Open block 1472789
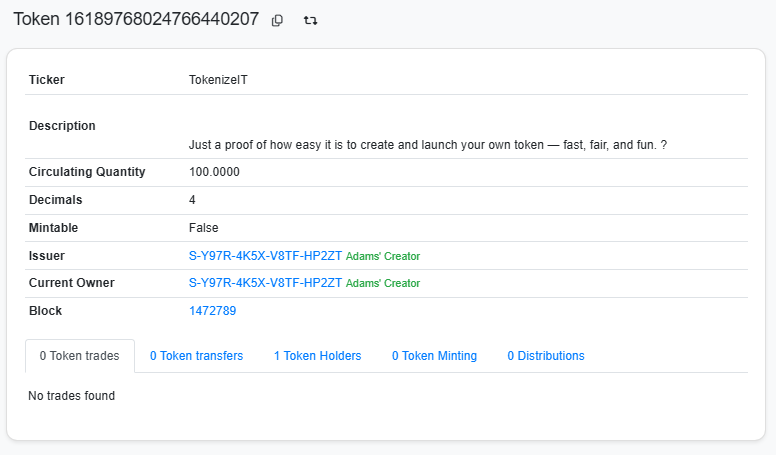 (x=213, y=311)
